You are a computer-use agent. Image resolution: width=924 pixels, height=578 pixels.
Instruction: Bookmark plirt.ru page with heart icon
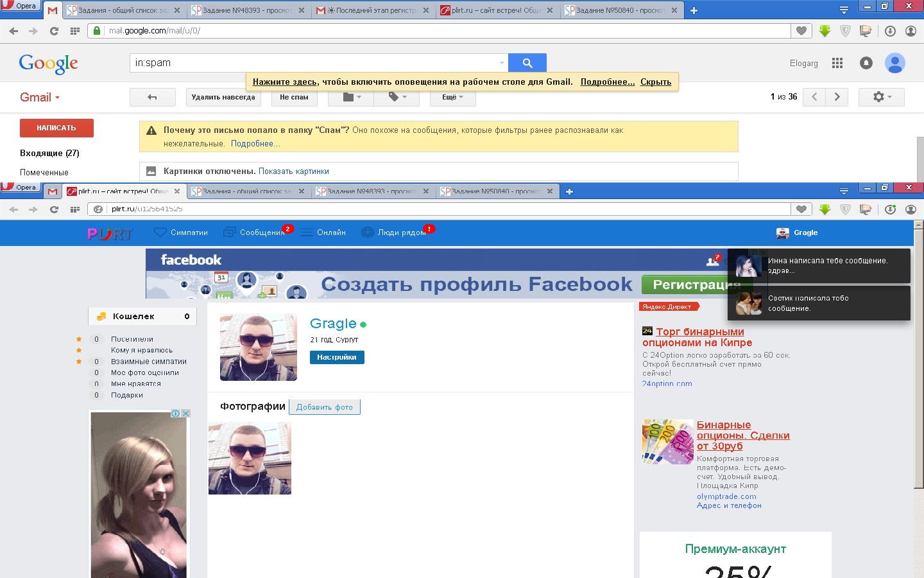click(x=801, y=209)
